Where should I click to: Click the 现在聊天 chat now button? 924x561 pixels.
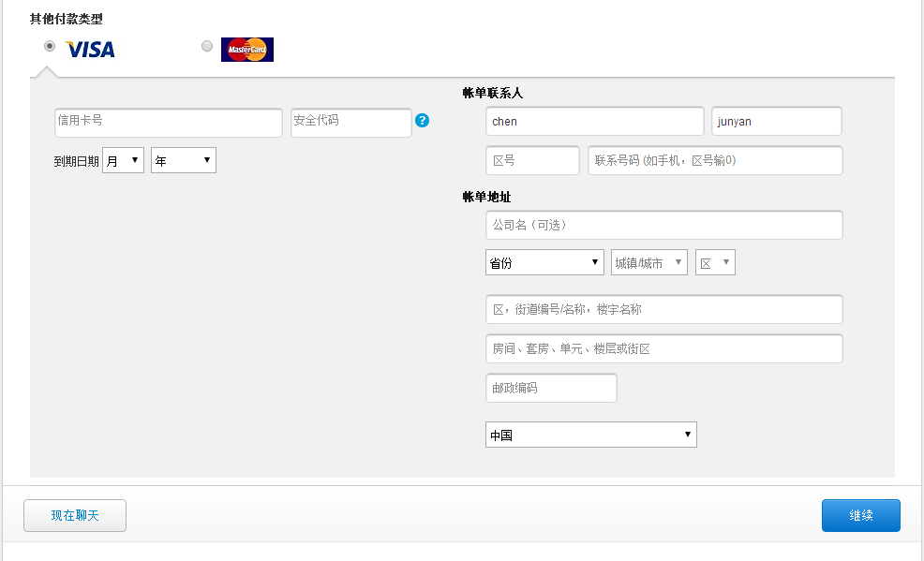75,516
